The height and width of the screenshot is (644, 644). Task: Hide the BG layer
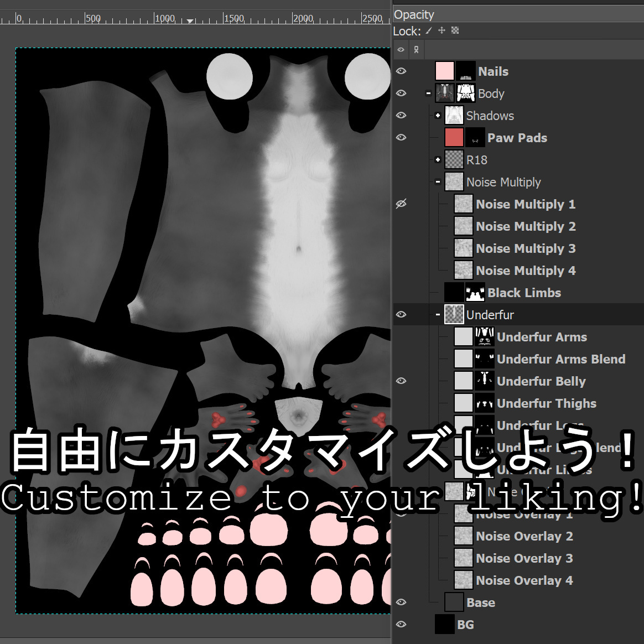point(401,624)
